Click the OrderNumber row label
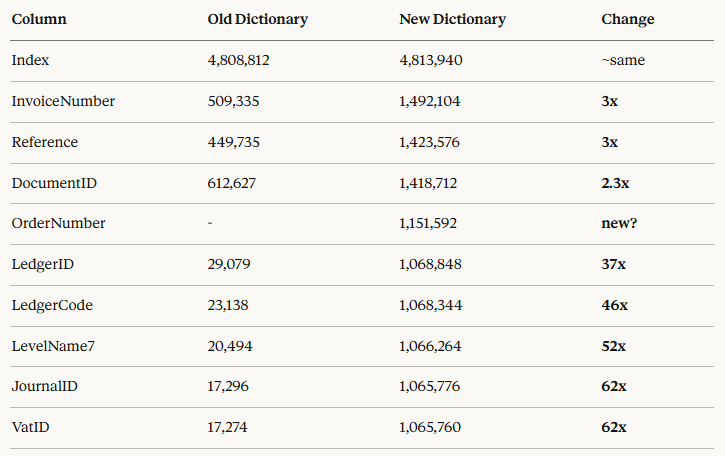Viewport: 725px width, 456px height. click(x=58, y=223)
